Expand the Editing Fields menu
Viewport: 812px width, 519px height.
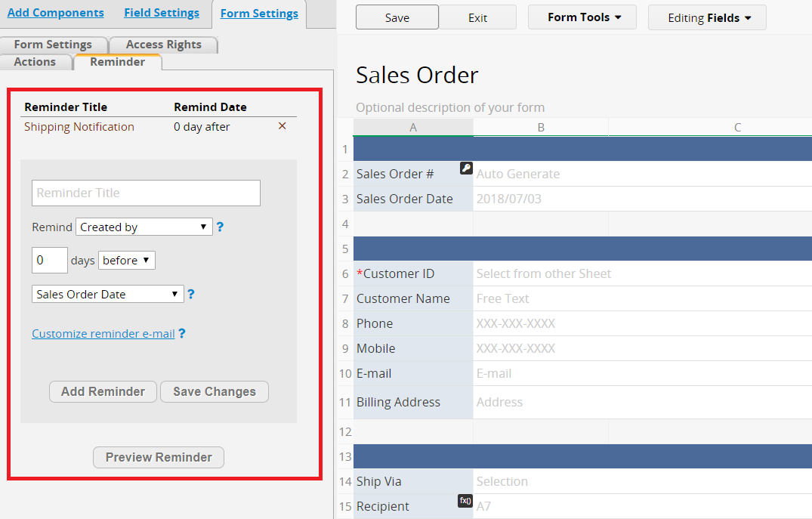[707, 18]
